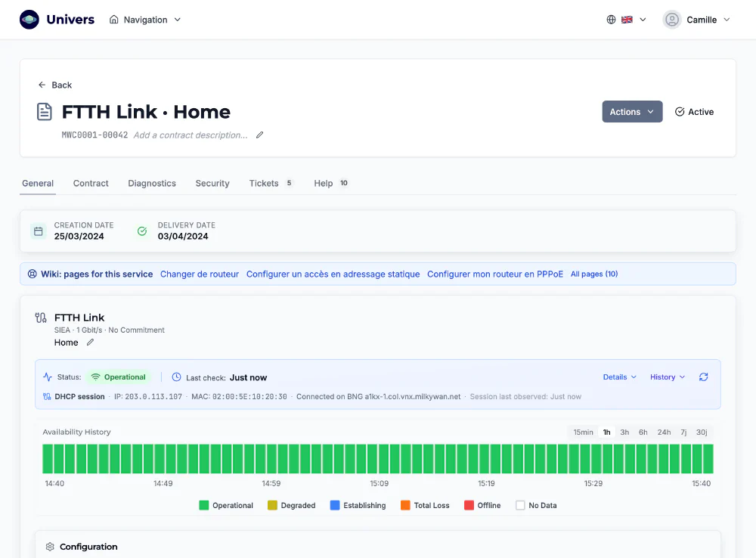The height and width of the screenshot is (558, 756).
Task: Click the orange Total Loss legend swatch
Action: tap(405, 505)
